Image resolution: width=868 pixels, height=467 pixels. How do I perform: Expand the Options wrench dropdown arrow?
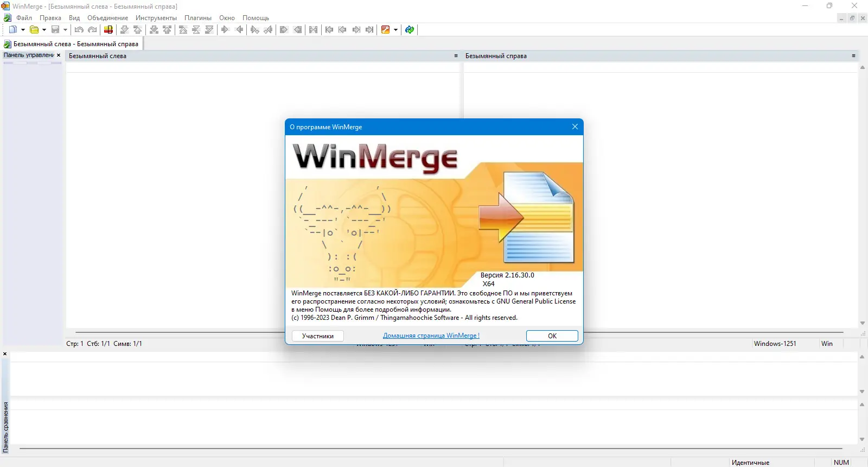(x=395, y=30)
